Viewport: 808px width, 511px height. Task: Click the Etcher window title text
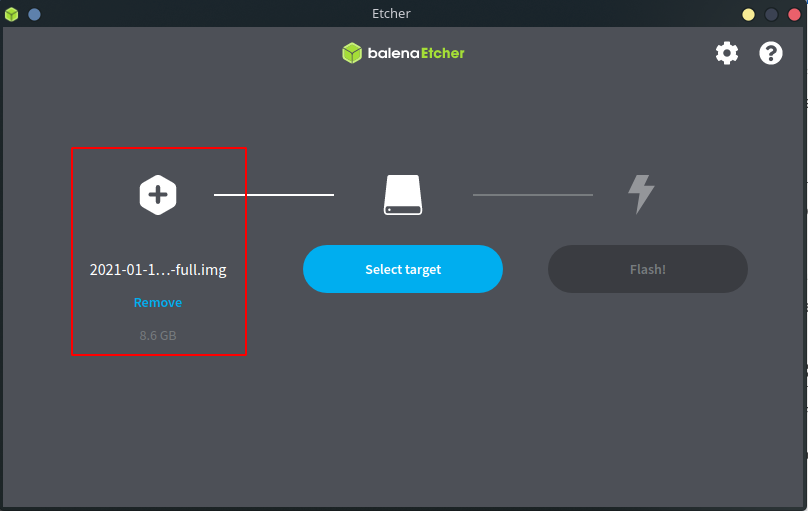point(391,14)
